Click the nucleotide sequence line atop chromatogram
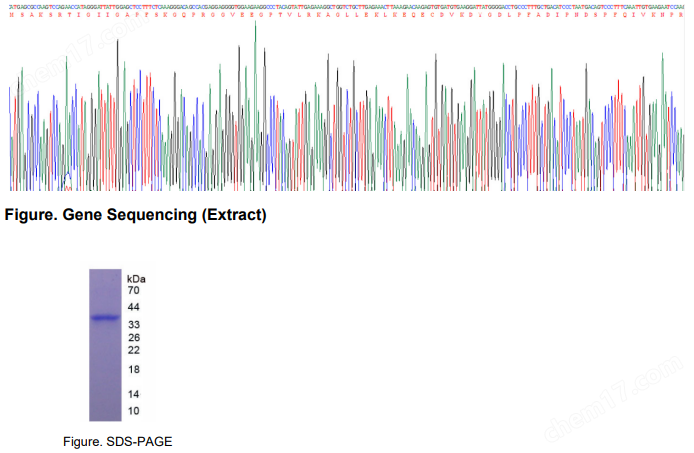Screen dimensions: 694x453 point(347,6)
